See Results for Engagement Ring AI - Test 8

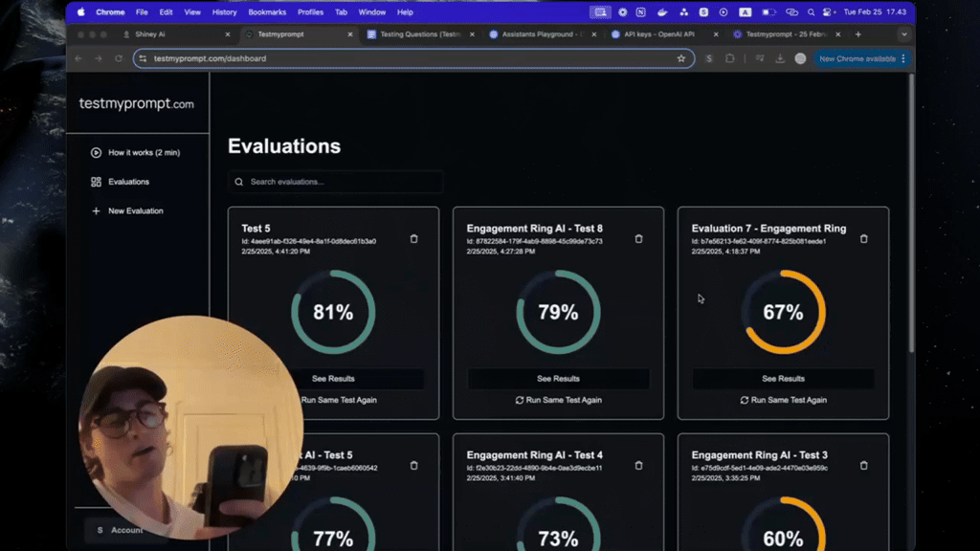[558, 379]
